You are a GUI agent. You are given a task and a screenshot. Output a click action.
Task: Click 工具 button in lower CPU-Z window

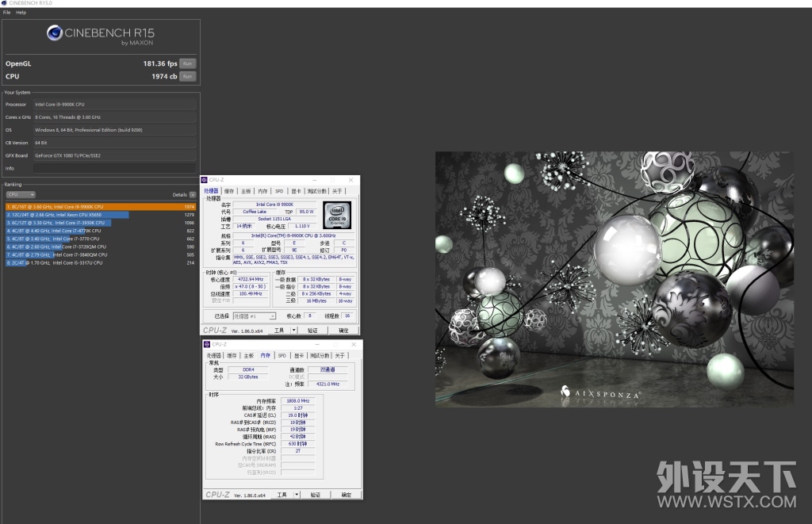[x=282, y=495]
